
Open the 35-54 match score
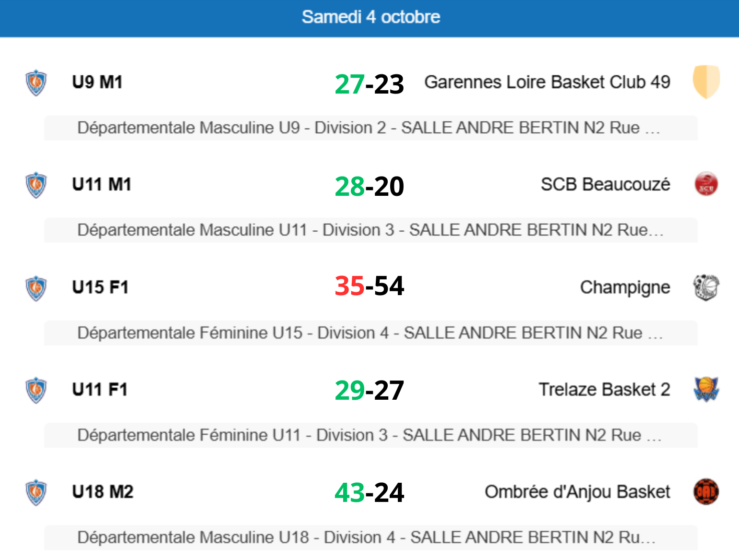tap(369, 286)
